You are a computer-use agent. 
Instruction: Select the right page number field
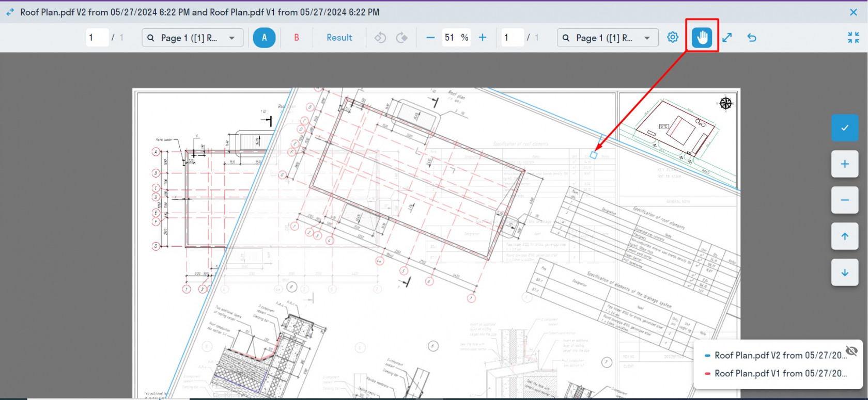pyautogui.click(x=513, y=38)
